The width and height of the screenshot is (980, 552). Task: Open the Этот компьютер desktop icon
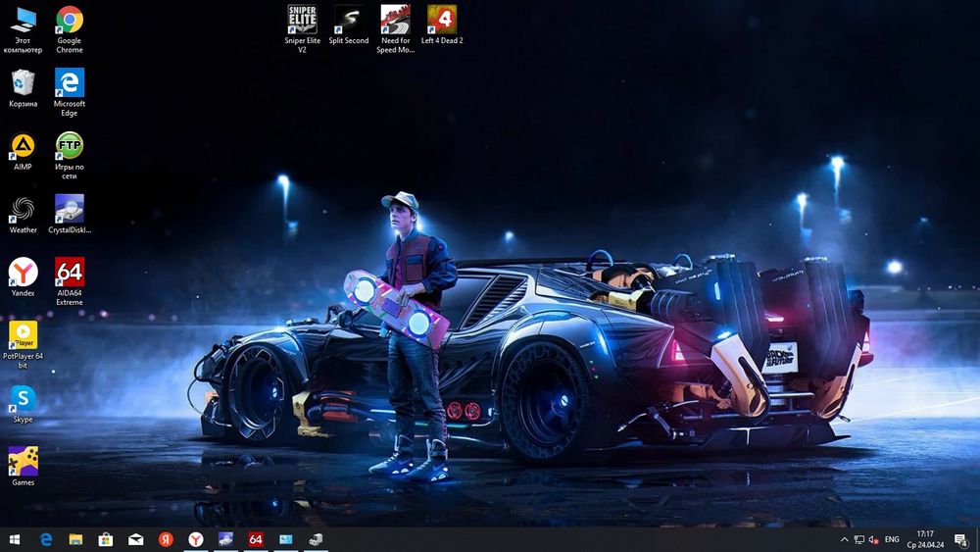24,29
